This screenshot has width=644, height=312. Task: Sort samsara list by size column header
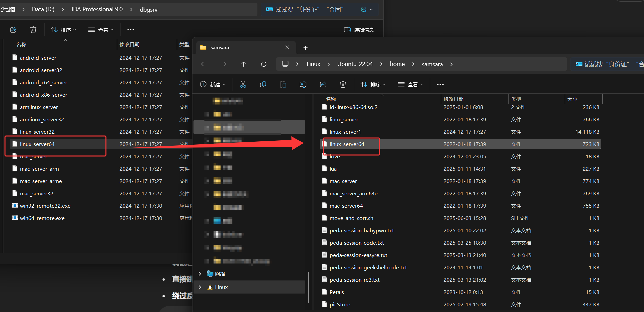pyautogui.click(x=572, y=99)
